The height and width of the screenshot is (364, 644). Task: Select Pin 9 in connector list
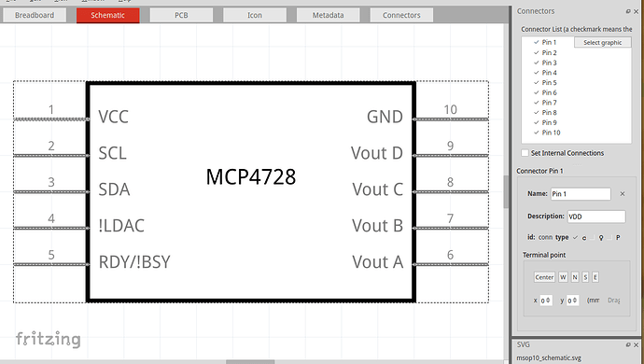click(x=549, y=122)
